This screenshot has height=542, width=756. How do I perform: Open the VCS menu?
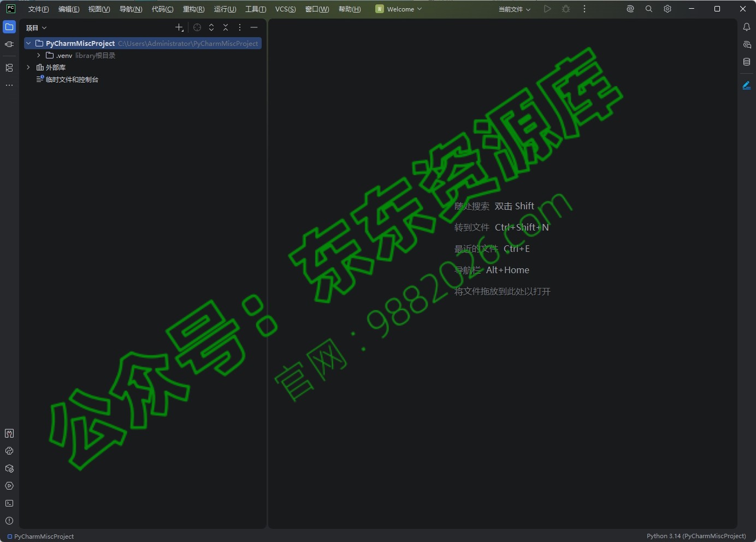pos(285,9)
